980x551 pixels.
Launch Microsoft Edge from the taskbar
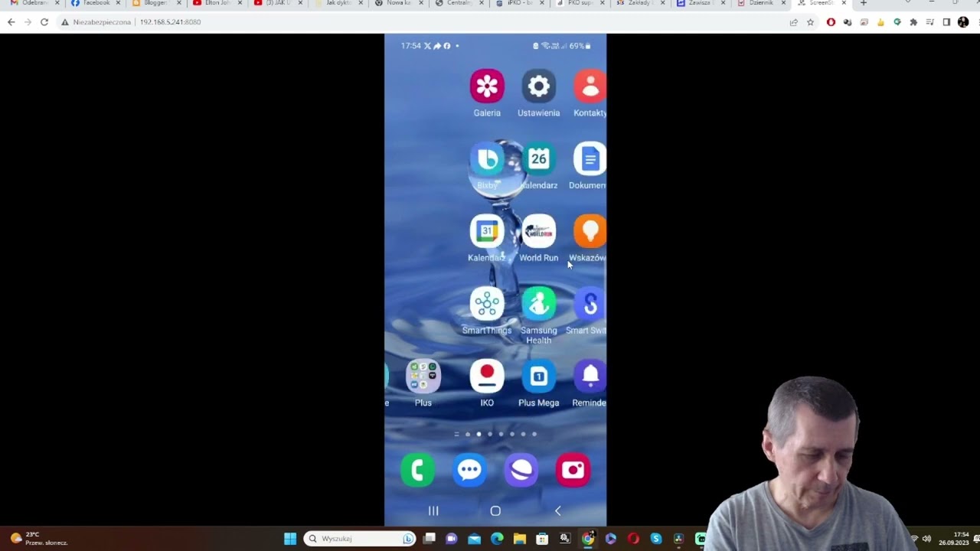click(x=497, y=539)
